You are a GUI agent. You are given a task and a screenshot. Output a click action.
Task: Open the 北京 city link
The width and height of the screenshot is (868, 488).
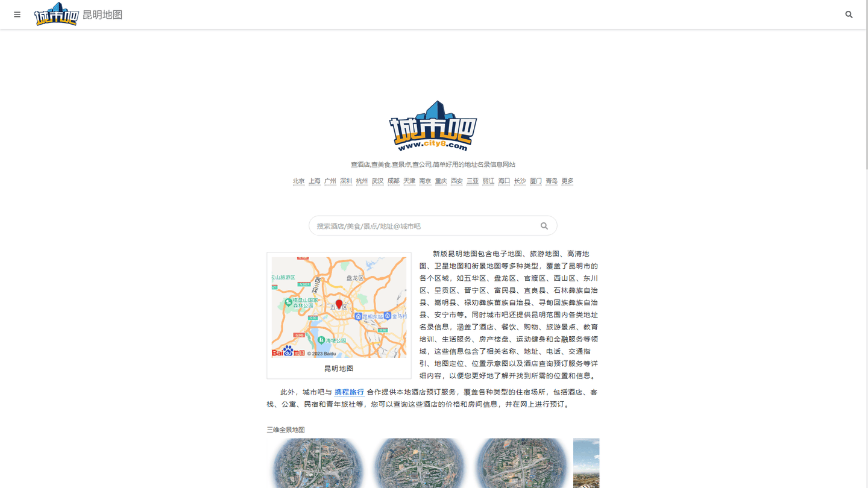point(298,181)
